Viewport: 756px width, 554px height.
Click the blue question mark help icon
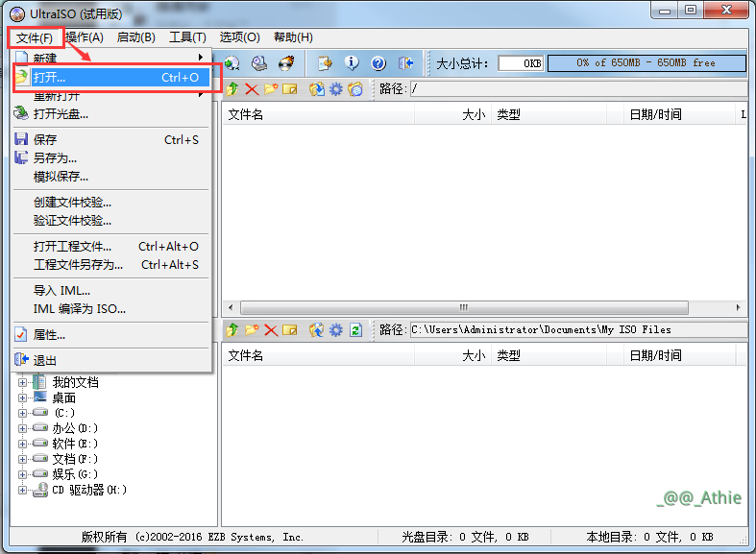pyautogui.click(x=378, y=63)
